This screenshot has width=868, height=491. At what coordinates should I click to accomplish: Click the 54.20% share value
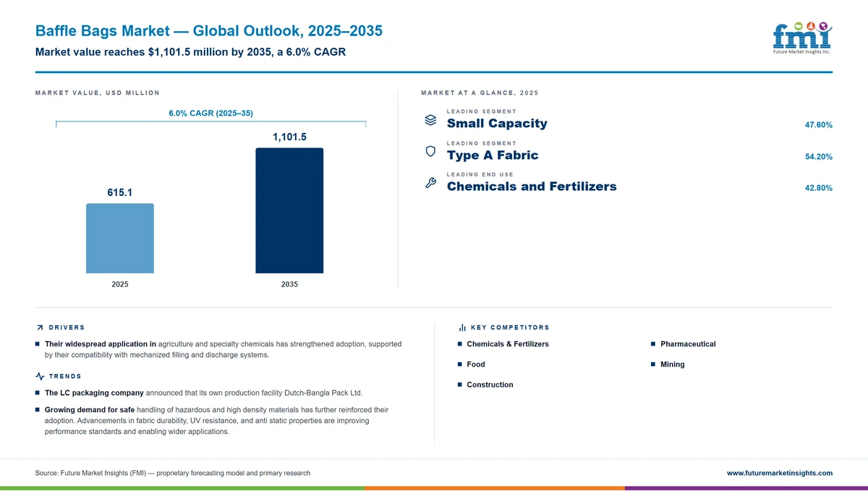click(x=819, y=157)
